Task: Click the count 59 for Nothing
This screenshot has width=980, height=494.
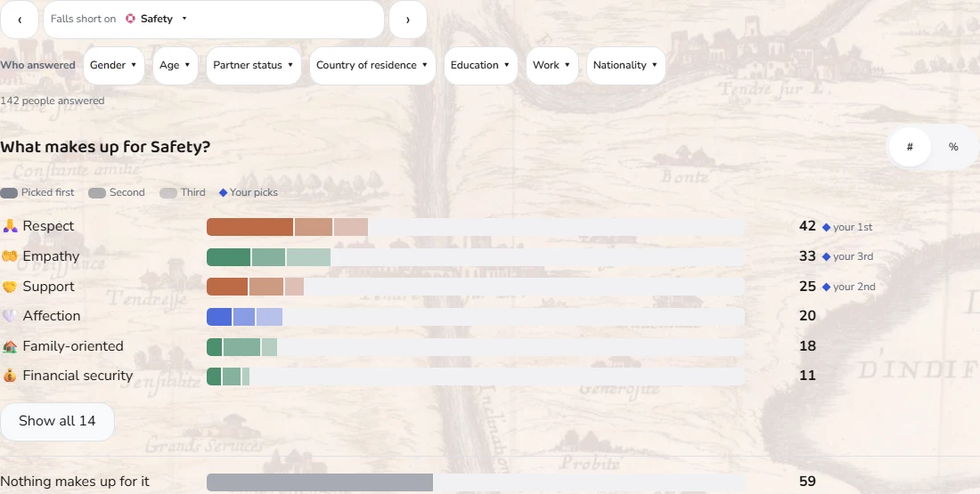Action: tap(807, 482)
